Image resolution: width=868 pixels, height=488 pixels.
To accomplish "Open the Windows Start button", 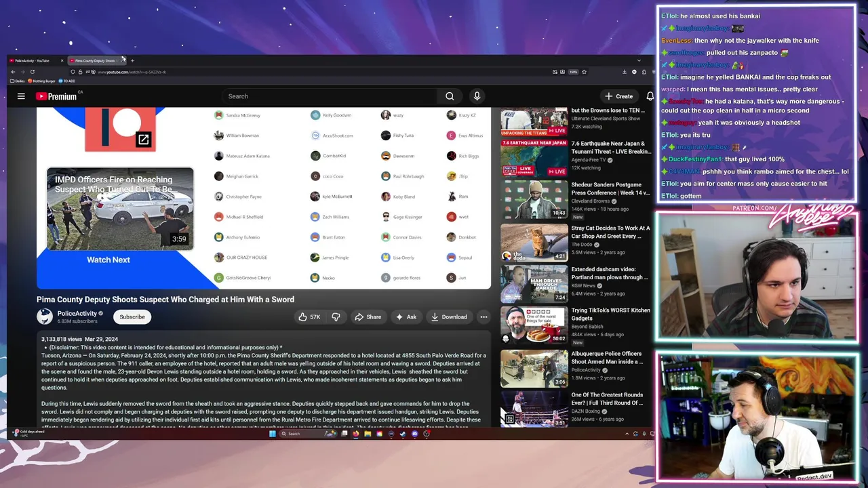I will click(272, 434).
